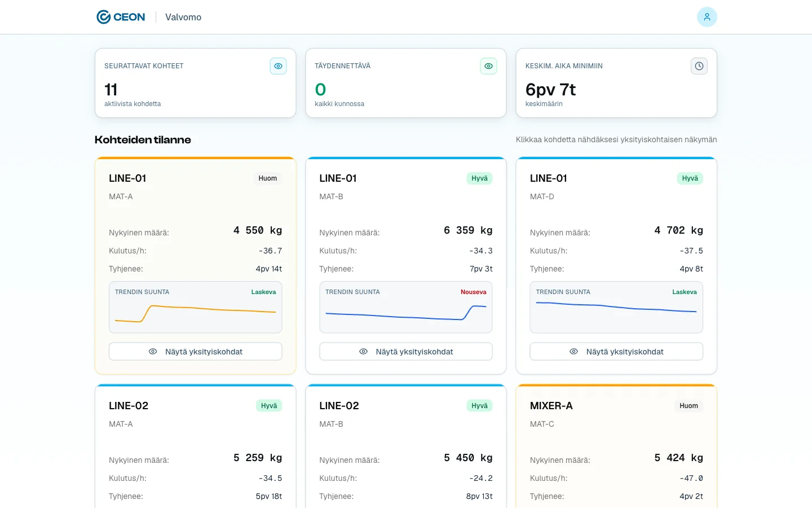Show details for LINE-01 MAT-B

click(405, 352)
